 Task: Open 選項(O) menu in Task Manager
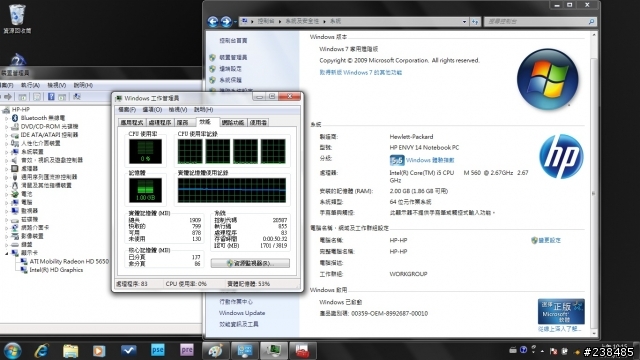click(152, 110)
